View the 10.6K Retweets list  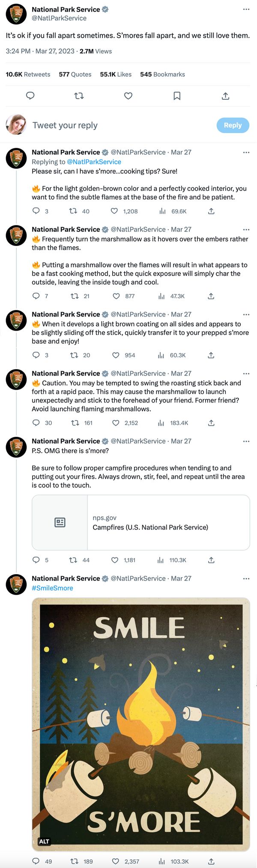click(28, 74)
